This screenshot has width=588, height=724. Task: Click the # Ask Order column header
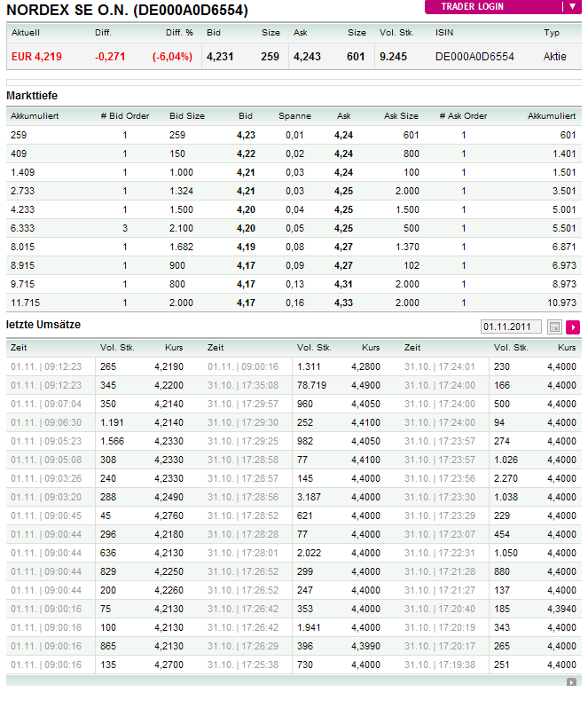(463, 116)
